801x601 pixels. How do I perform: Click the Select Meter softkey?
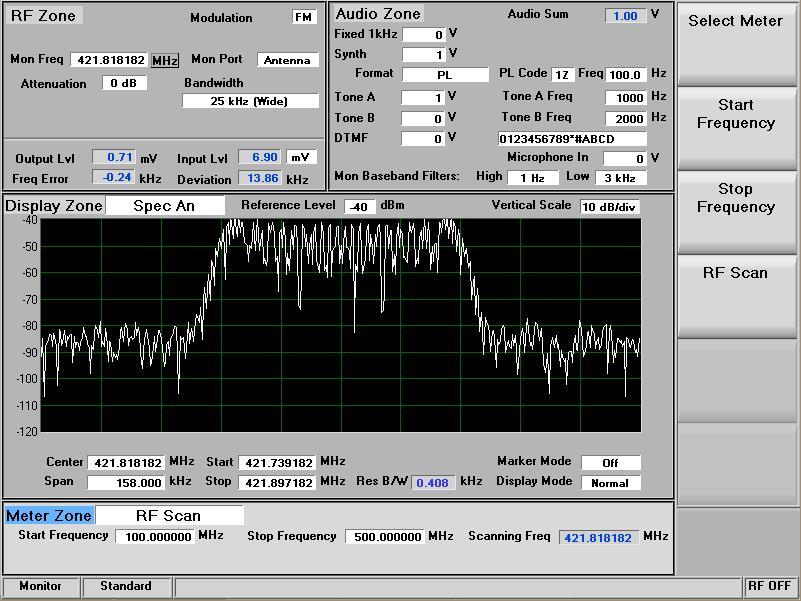tap(736, 44)
